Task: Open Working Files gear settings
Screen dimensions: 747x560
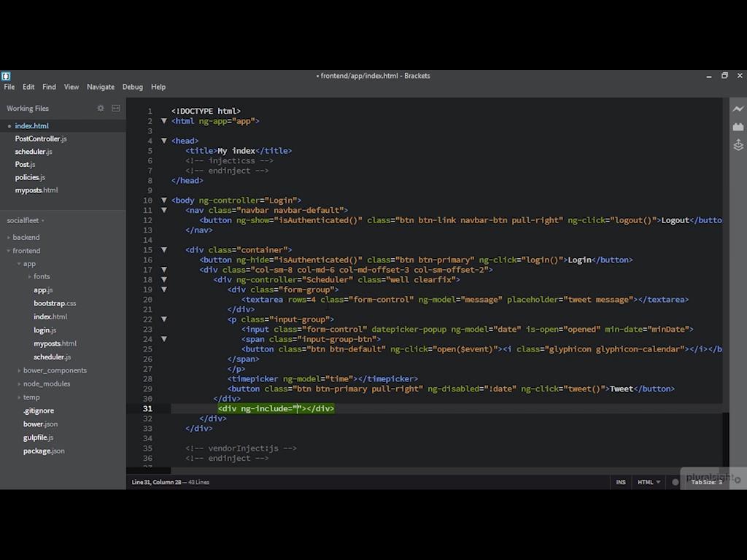Action: point(101,108)
